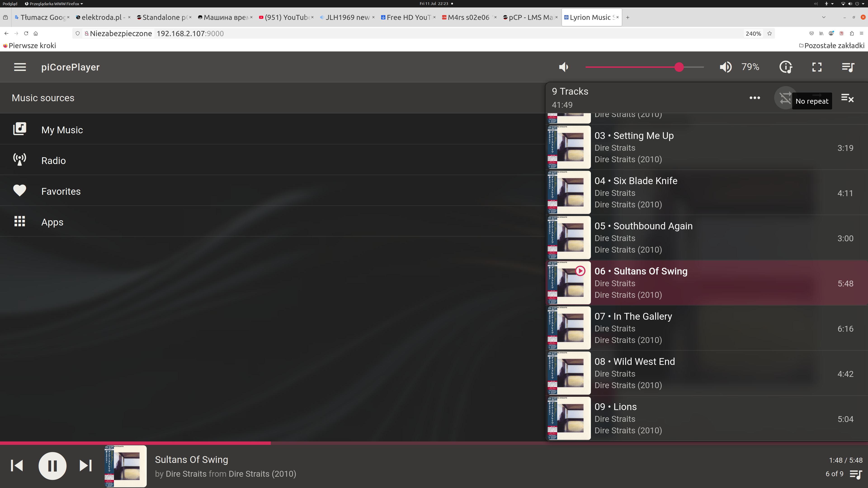Viewport: 868px width, 488px height.
Task: Go back to previous page
Action: pyautogui.click(x=6, y=33)
